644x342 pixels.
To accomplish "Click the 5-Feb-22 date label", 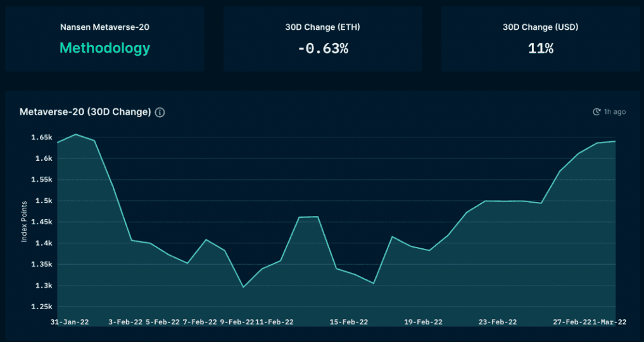I will (x=163, y=322).
